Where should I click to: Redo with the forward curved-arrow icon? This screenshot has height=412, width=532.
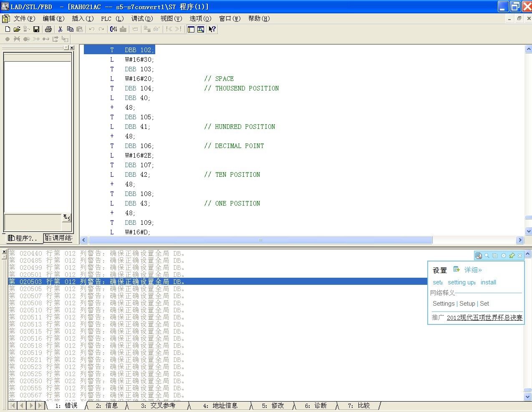pyautogui.click(x=101, y=29)
